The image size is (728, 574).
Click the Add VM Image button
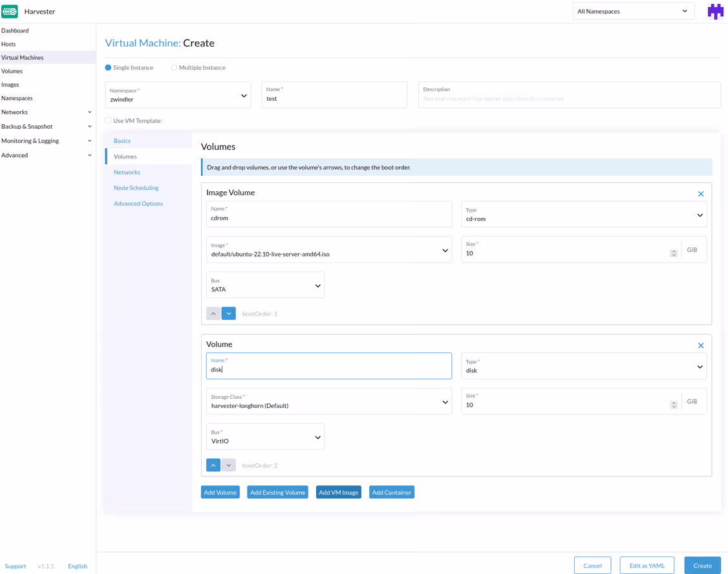338,493
